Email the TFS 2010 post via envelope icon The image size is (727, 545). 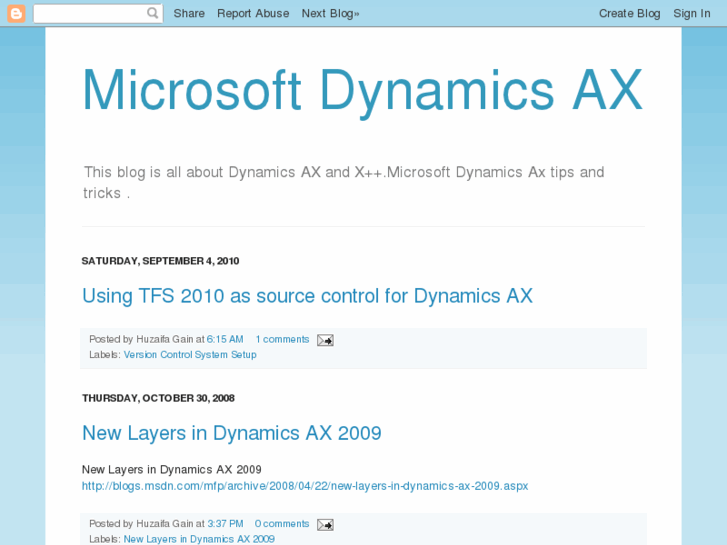[325, 340]
